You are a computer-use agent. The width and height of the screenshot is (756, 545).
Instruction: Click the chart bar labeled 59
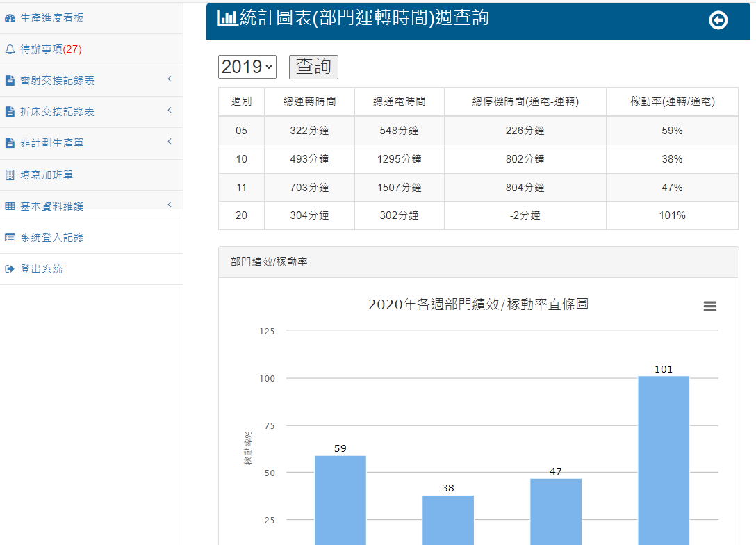pyautogui.click(x=340, y=500)
